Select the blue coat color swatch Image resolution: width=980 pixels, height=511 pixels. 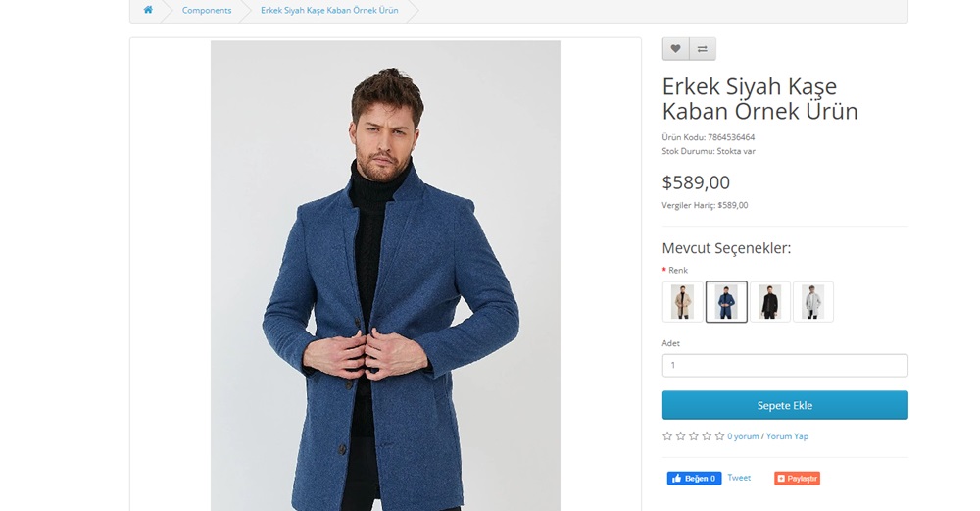tap(726, 302)
